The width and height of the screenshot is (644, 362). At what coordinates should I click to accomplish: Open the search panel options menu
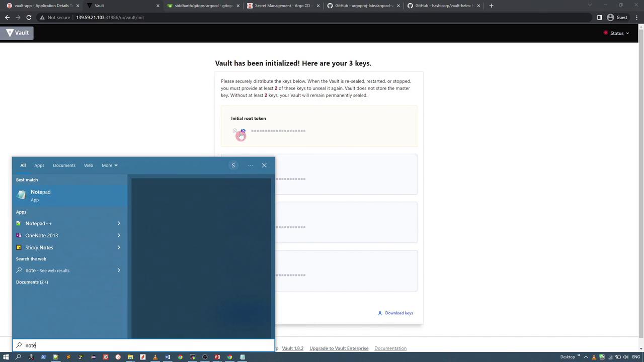coord(250,165)
